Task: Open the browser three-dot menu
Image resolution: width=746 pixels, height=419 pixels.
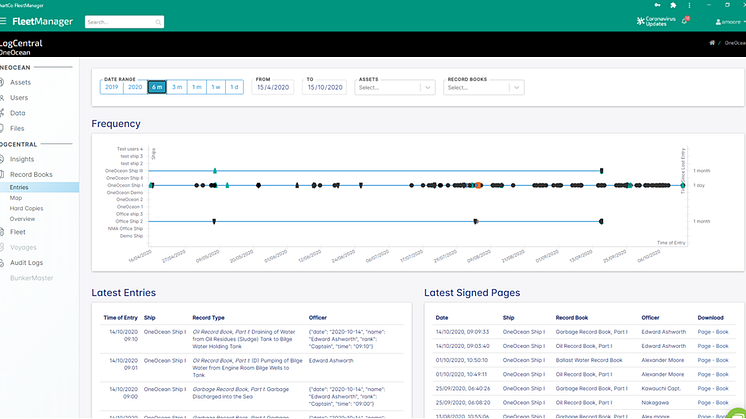Action: pyautogui.click(x=689, y=5)
